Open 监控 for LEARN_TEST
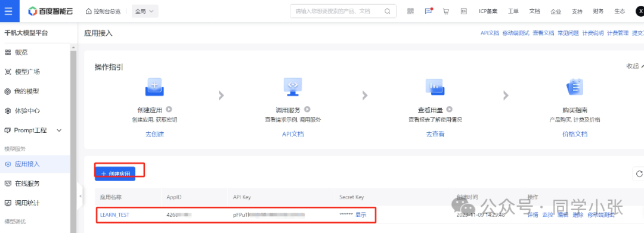Image resolution: width=644 pixels, height=233 pixels. pos(547,215)
